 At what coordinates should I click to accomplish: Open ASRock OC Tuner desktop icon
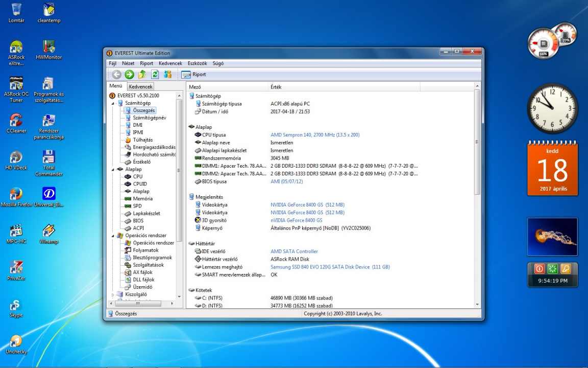pyautogui.click(x=16, y=90)
